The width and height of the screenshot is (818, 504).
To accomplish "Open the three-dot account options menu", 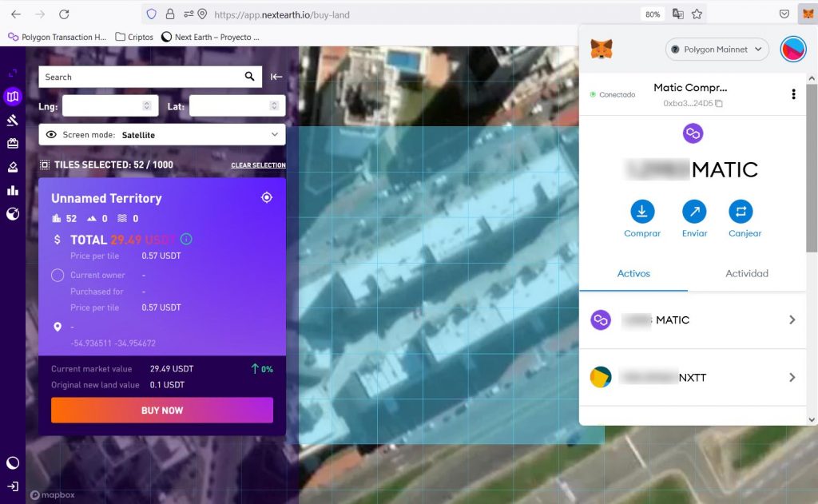I will (x=793, y=94).
